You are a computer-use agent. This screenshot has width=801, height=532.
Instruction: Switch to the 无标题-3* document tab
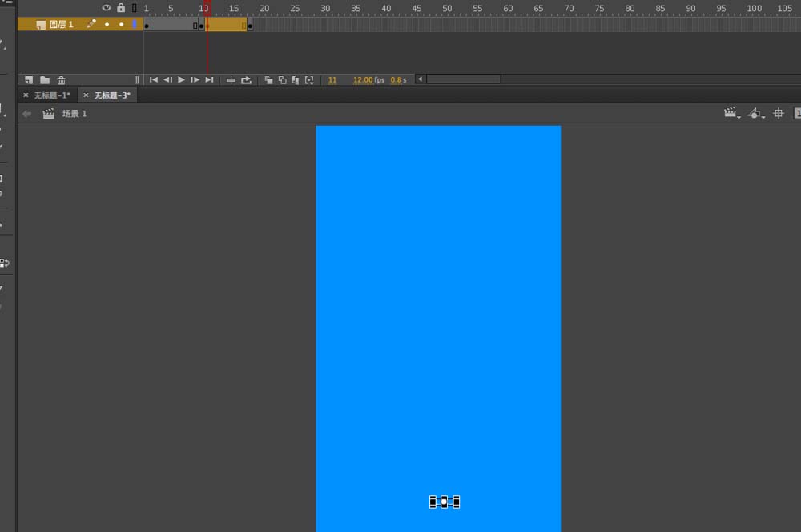[x=112, y=95]
